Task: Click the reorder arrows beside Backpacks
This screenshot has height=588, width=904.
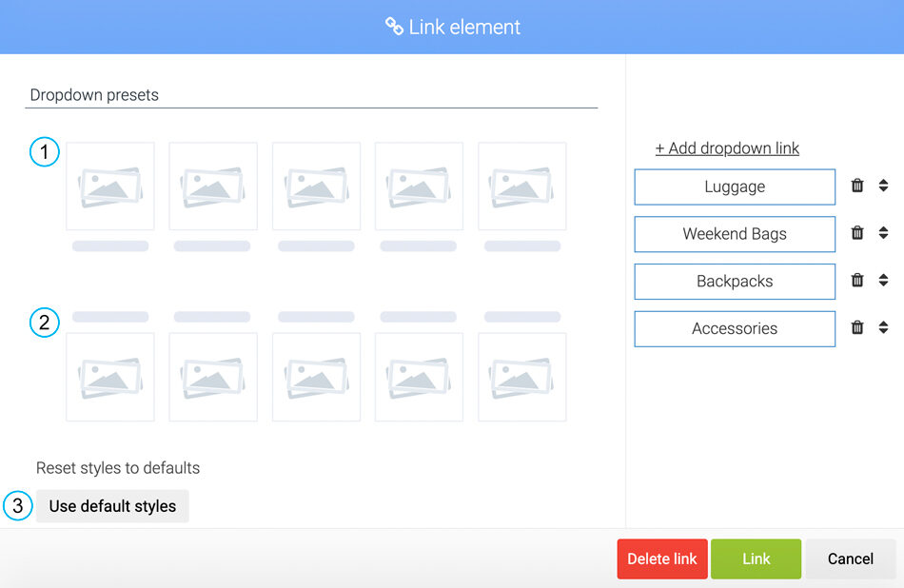Action: pyautogui.click(x=884, y=281)
